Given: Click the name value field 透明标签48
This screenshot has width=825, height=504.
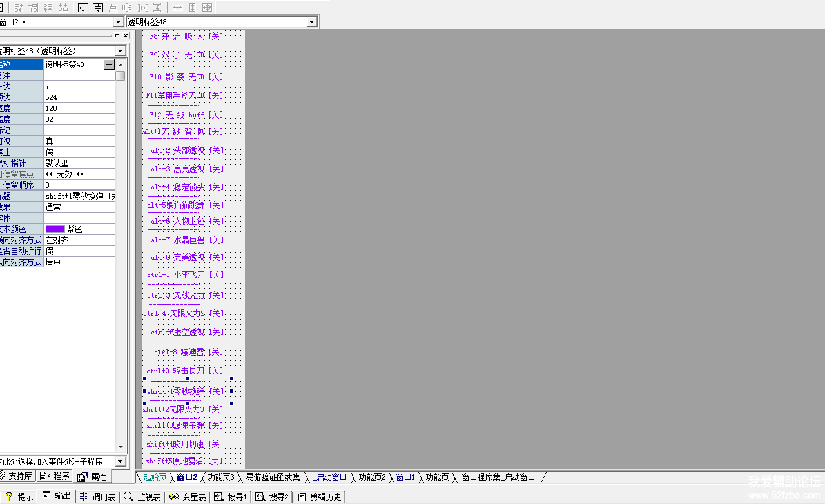Looking at the screenshot, I should pos(73,64).
